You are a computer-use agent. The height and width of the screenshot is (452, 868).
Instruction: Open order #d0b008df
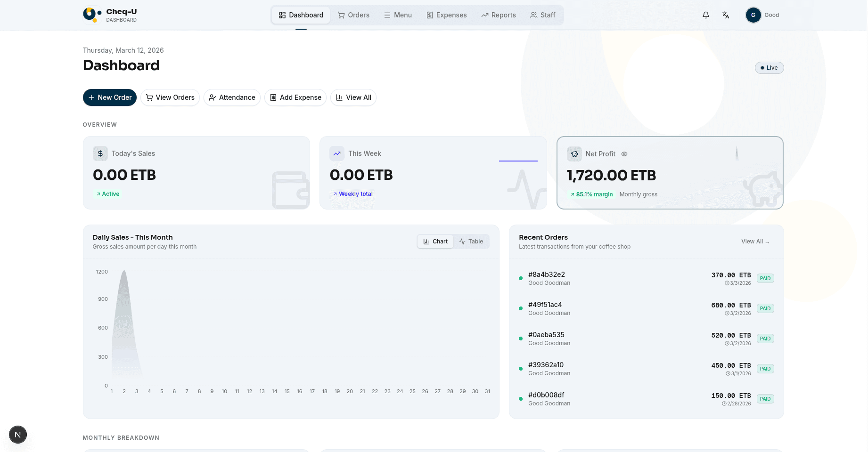646,399
